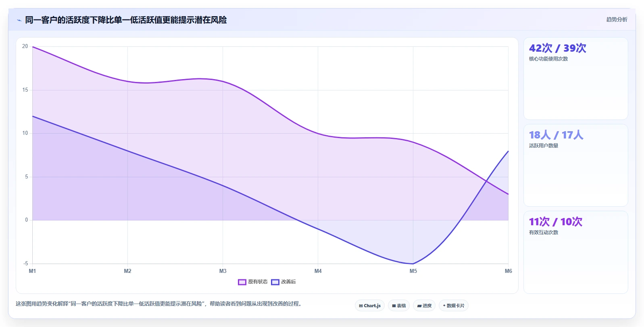644x327 pixels.
Task: Open the 11次 / 10次 metric card
Action: click(575, 252)
